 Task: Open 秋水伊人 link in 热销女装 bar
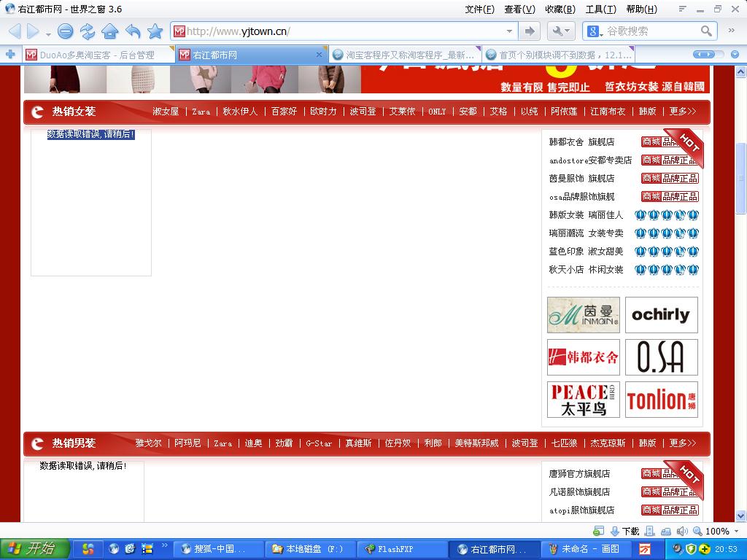tap(240, 112)
